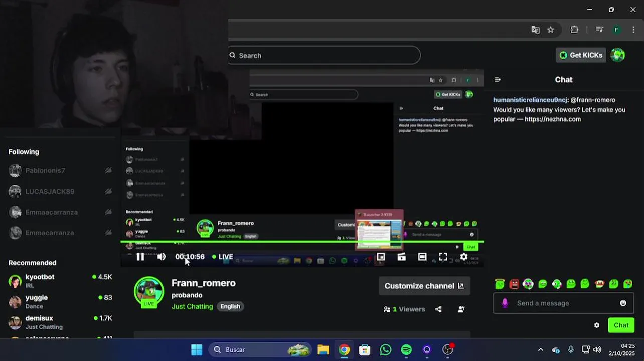Viewport: 644px width, 361px height.
Task: Open video player settings gear
Action: [x=464, y=257]
